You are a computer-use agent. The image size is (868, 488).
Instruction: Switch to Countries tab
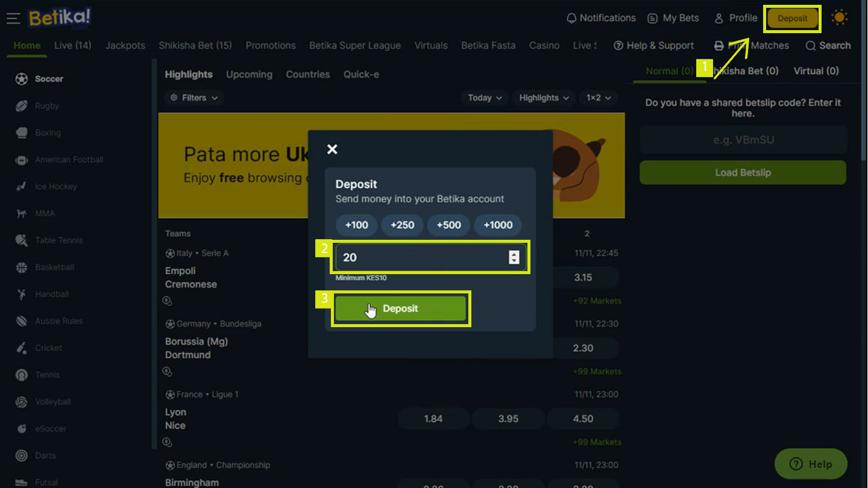point(308,75)
